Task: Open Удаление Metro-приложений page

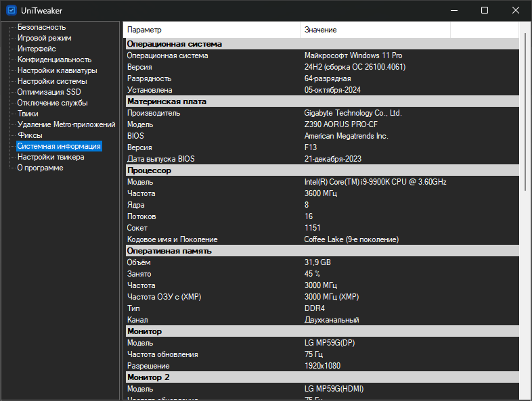Action: coord(66,124)
